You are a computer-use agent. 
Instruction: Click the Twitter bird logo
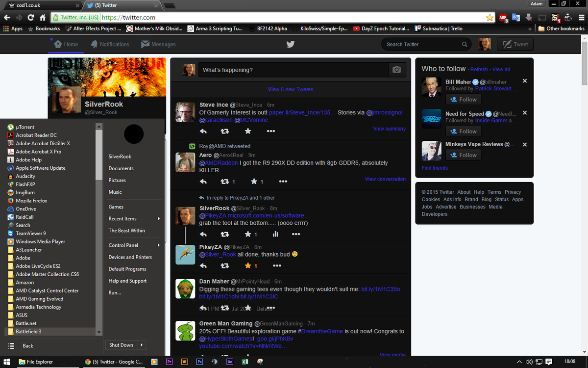(x=291, y=44)
